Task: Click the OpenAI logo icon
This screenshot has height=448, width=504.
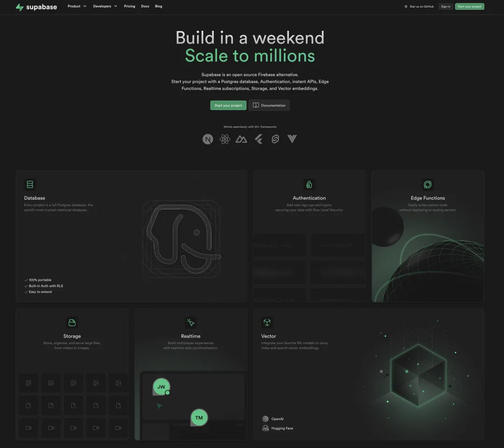Action: tap(266, 419)
